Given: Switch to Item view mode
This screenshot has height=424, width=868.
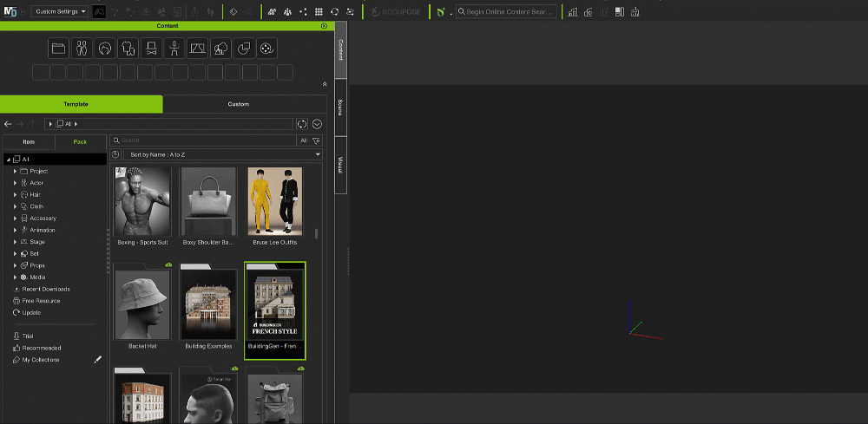Looking at the screenshot, I should pos(29,140).
